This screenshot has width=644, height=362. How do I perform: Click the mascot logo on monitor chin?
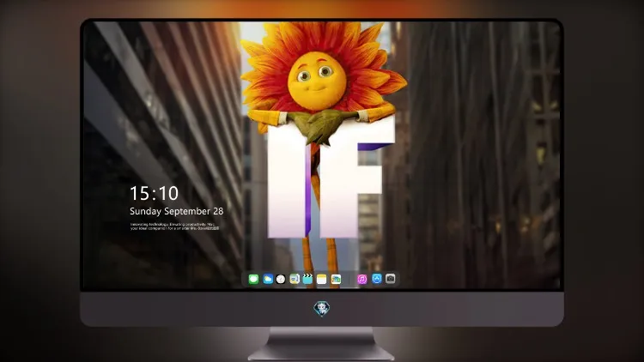pyautogui.click(x=322, y=309)
